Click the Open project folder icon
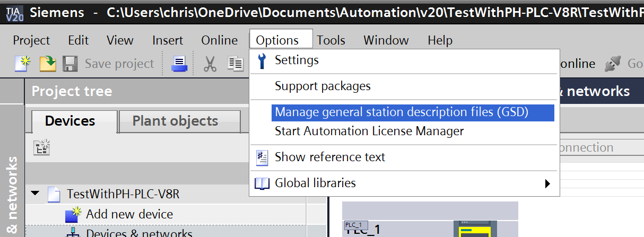 click(x=48, y=64)
